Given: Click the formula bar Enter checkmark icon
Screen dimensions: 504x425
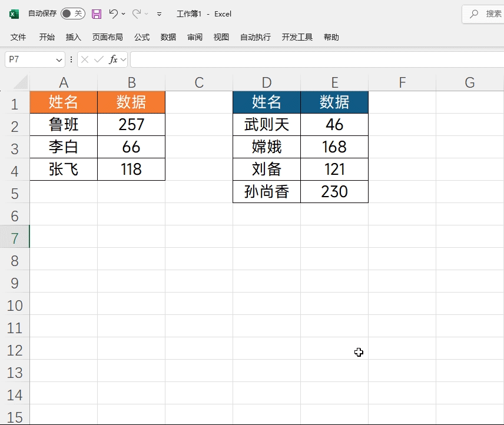Looking at the screenshot, I should pyautogui.click(x=99, y=59).
